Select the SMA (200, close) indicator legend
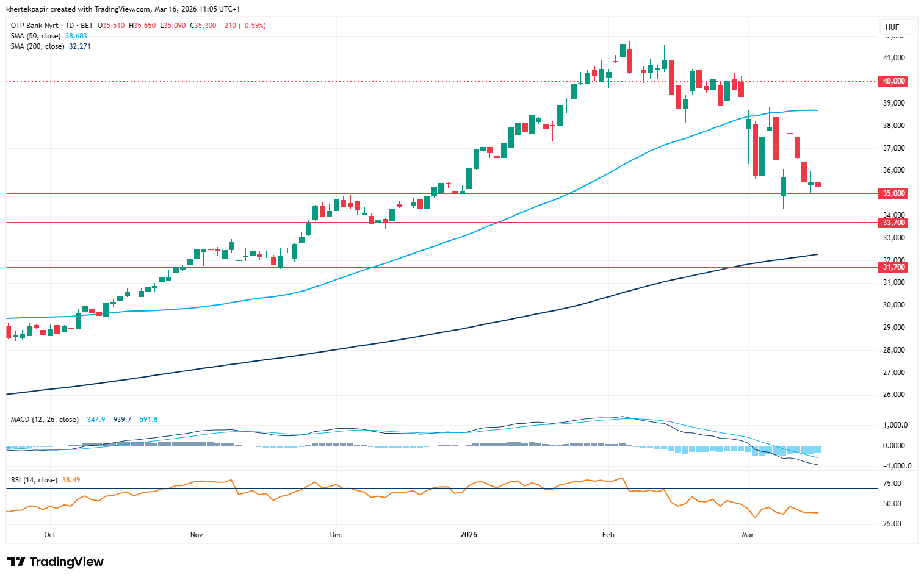Viewport: 924px width, 580px height. click(37, 46)
